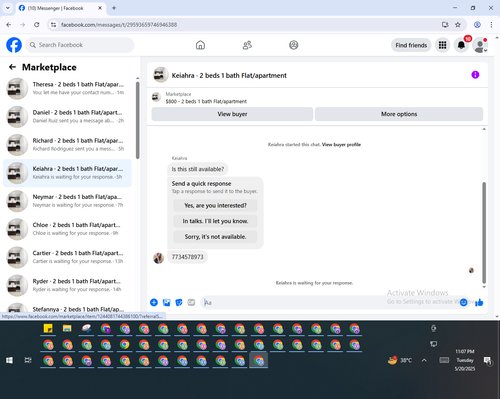This screenshot has height=399, width=500.
Task: Click Keiahra's chat header name
Action: (x=229, y=76)
